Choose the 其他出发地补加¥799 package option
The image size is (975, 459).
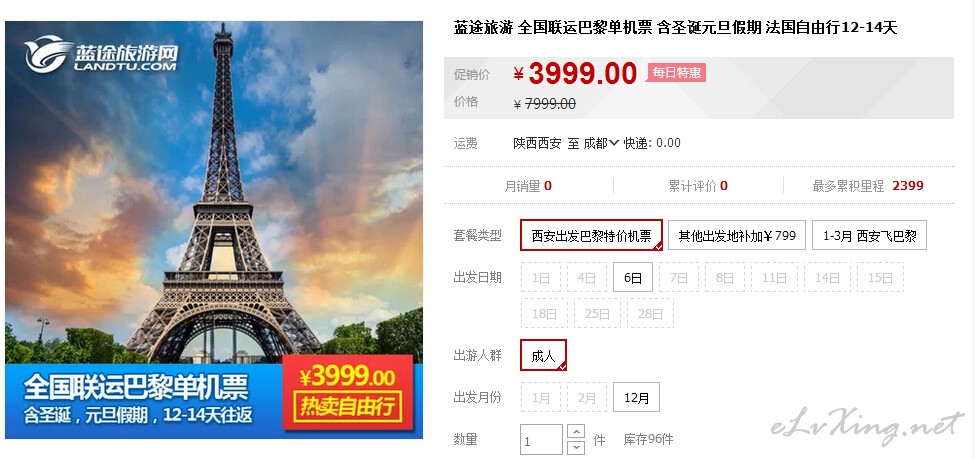pyautogui.click(x=737, y=235)
